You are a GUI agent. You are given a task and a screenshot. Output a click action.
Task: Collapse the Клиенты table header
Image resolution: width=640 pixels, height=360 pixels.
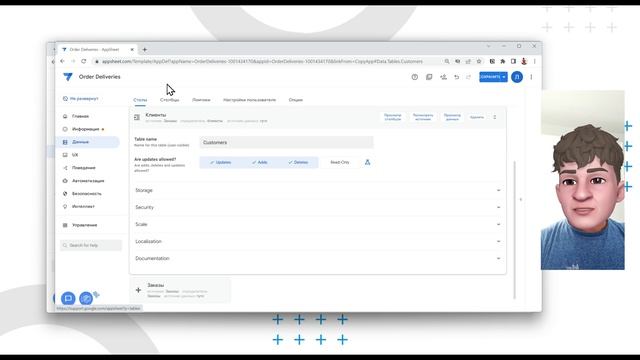[x=137, y=118]
